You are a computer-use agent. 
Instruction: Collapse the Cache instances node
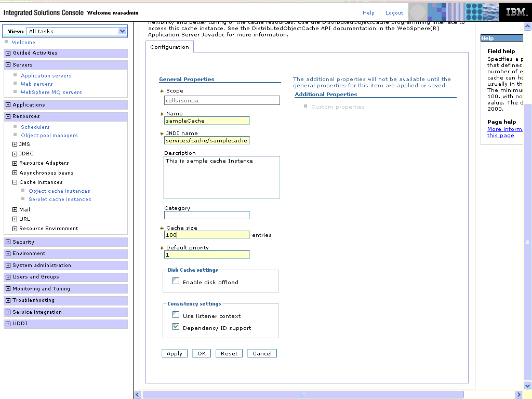pos(15,182)
